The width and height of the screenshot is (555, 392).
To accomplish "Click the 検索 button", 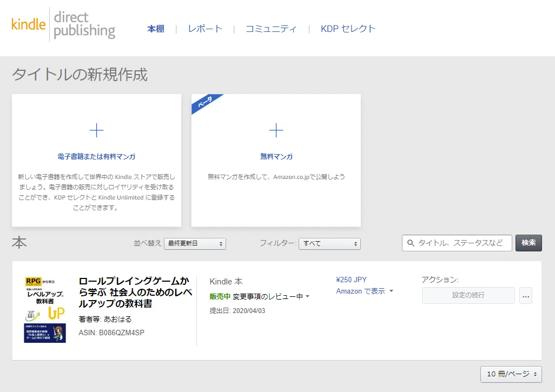I will 528,243.
